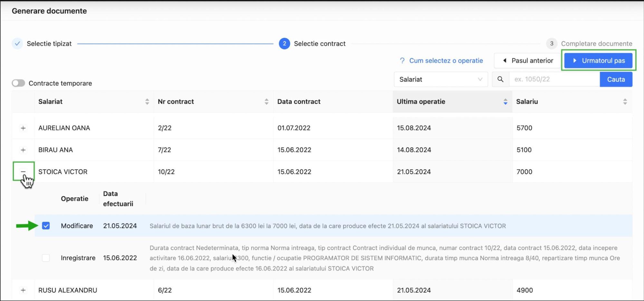
Task: Open Cum selectez o operatie help link
Action: click(x=446, y=61)
